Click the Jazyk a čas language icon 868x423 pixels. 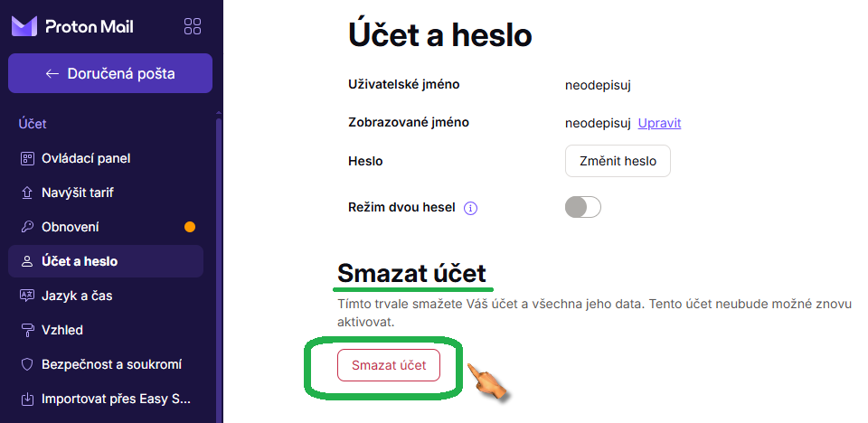pos(27,296)
